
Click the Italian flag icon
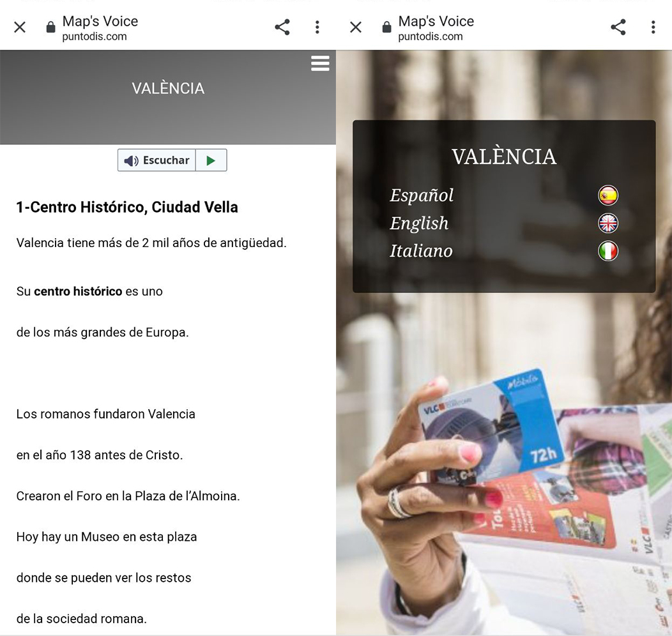pyautogui.click(x=608, y=251)
